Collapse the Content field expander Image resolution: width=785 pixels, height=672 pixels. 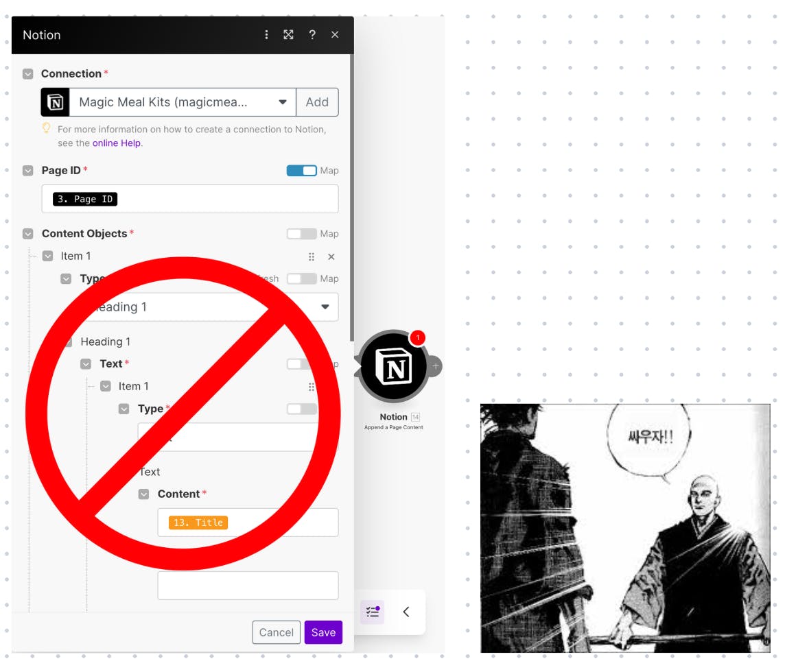(x=143, y=494)
